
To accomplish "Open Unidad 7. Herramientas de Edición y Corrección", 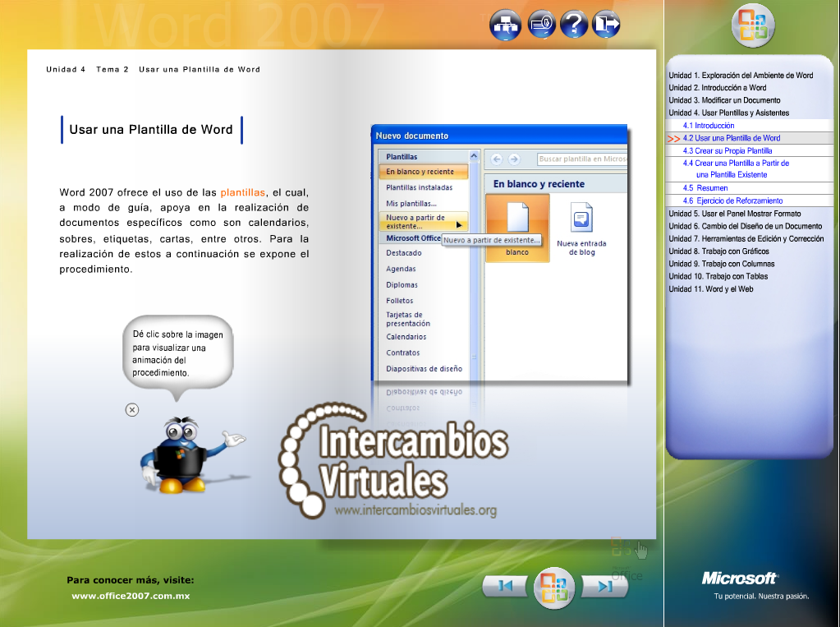I will coord(746,238).
